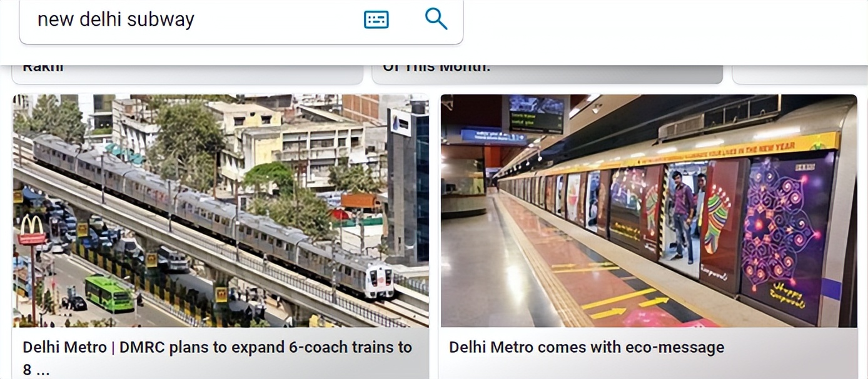Click the McDonald's sign in the left photo
This screenshot has width=868, height=379.
[x=31, y=230]
